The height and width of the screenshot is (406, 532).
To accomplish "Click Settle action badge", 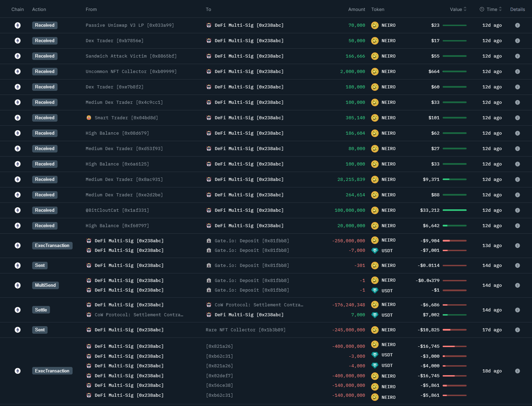I will tap(41, 310).
